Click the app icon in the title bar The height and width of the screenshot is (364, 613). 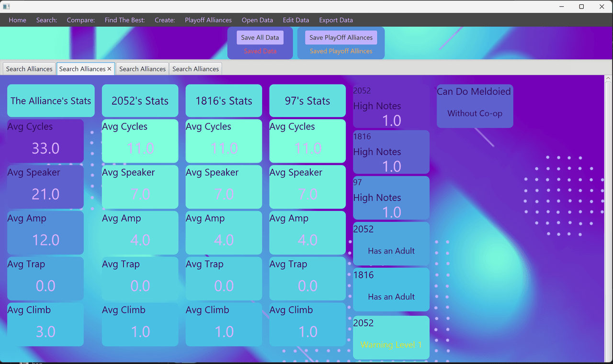6,7
